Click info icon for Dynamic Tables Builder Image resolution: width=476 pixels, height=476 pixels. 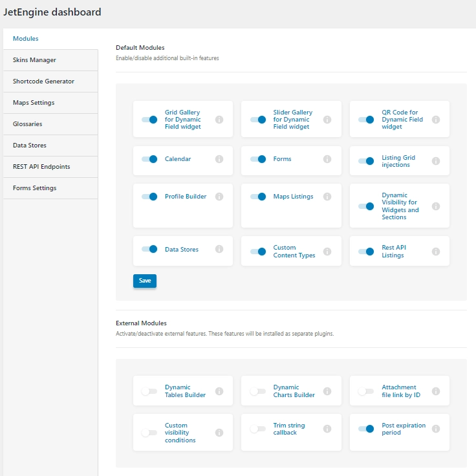[219, 391]
